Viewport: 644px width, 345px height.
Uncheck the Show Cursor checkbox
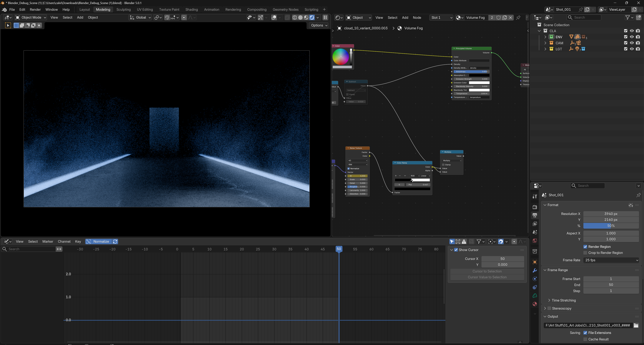(456, 250)
